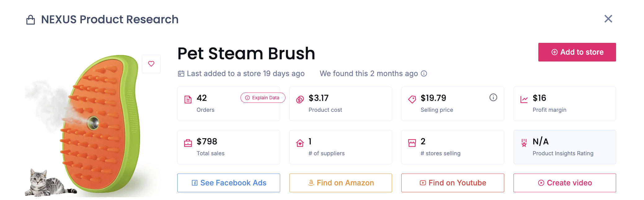
Task: Select the shopping bag icon beside NEXUS Product Research
Action: click(x=31, y=19)
